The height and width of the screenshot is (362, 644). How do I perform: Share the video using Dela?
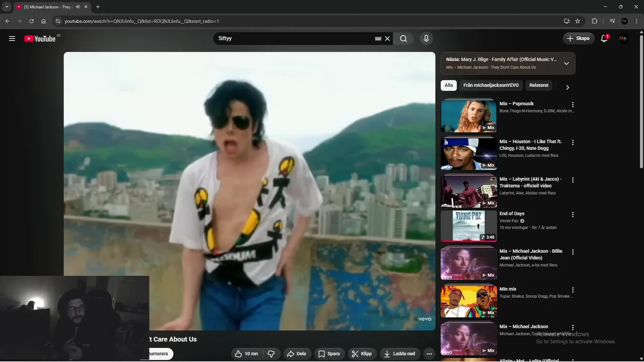coord(297,354)
